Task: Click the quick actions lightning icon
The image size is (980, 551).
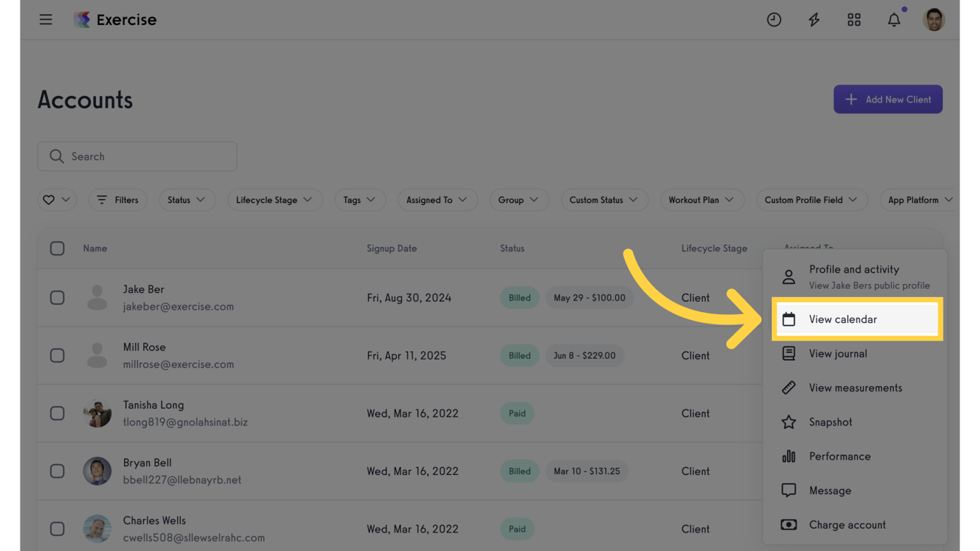Action: (814, 19)
